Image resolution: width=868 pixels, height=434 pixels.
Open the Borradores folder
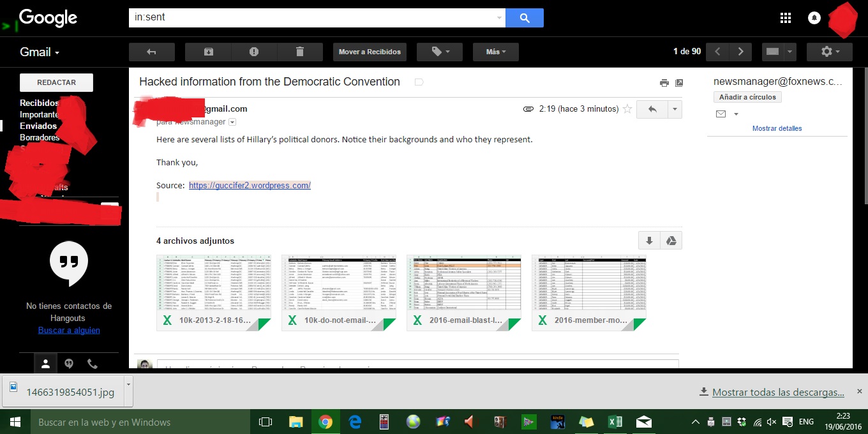pos(40,137)
